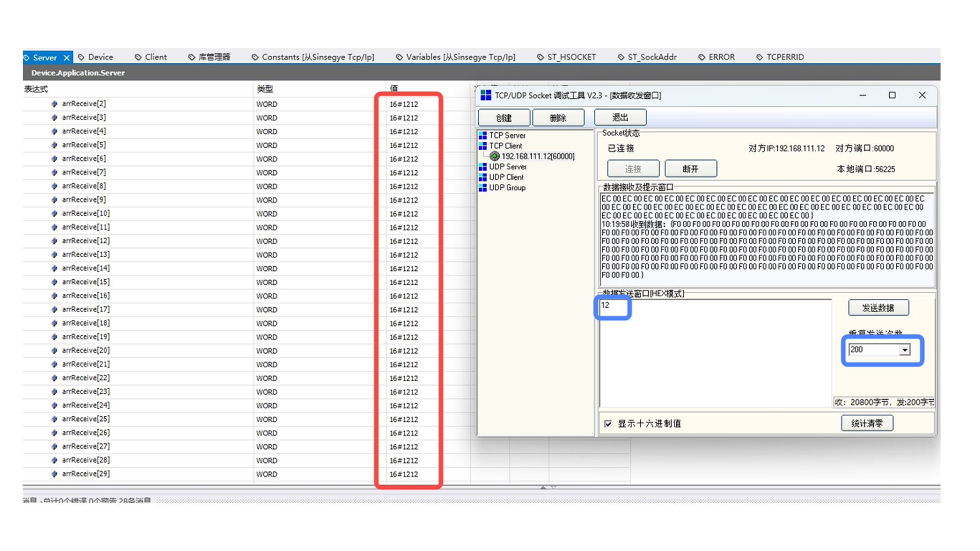Viewport: 980px width, 551px height.
Task: Click the TCP Client tree icon
Action: pos(482,146)
